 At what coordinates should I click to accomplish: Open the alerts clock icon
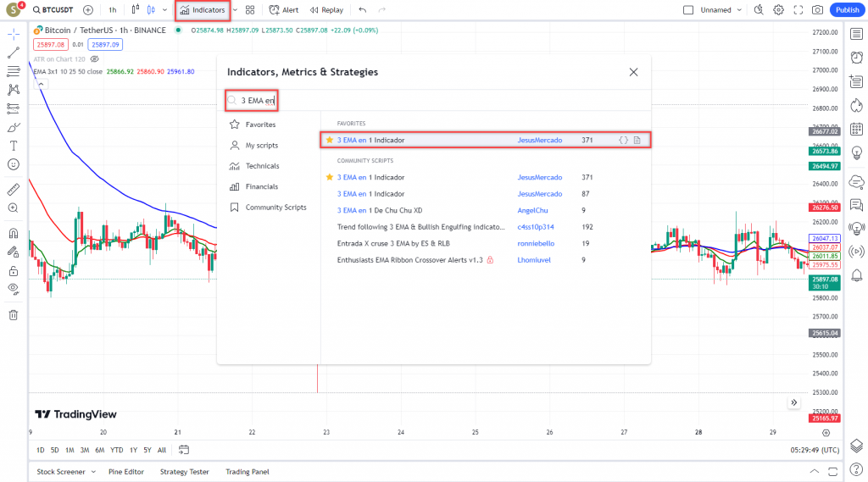point(856,57)
